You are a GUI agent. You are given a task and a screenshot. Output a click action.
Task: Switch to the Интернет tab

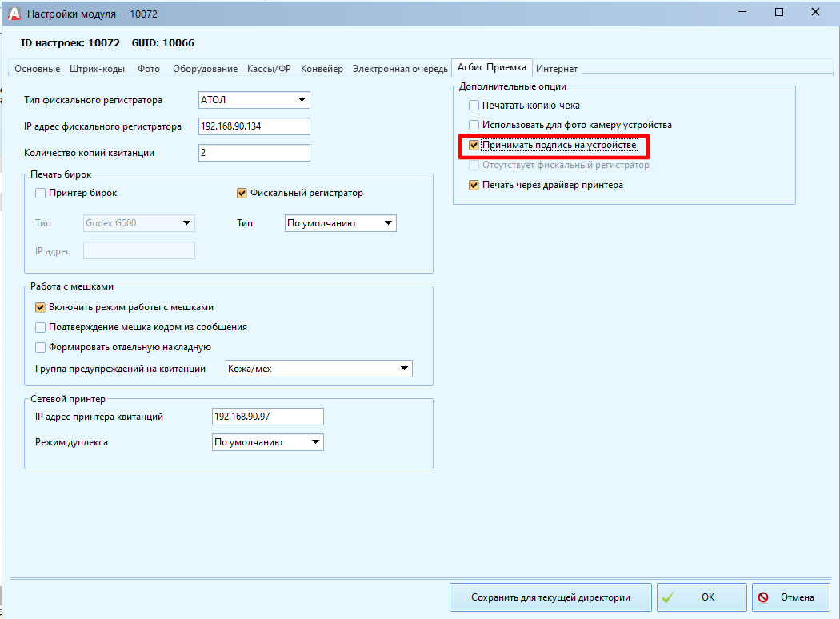[x=557, y=69]
